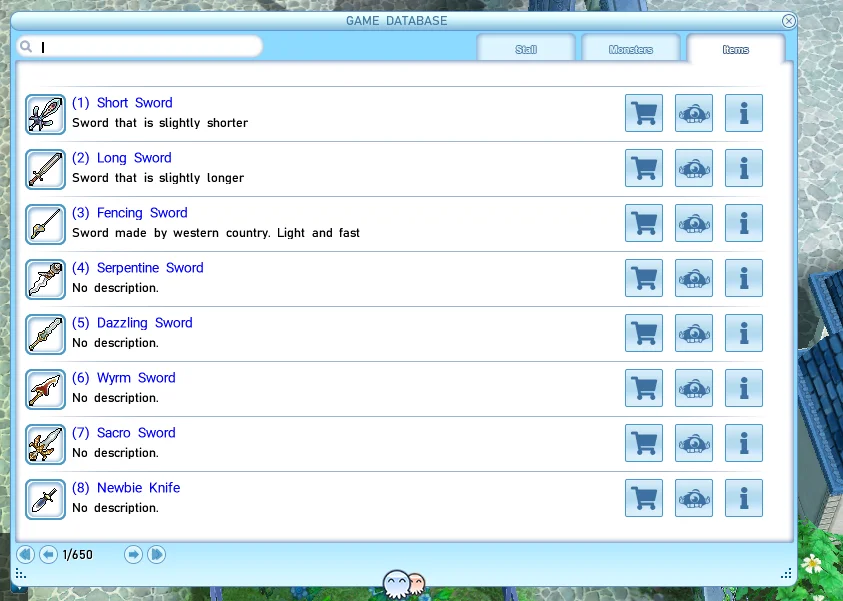Screen dimensions: 843x601
Task: Close the Game Database window
Action: click(789, 21)
